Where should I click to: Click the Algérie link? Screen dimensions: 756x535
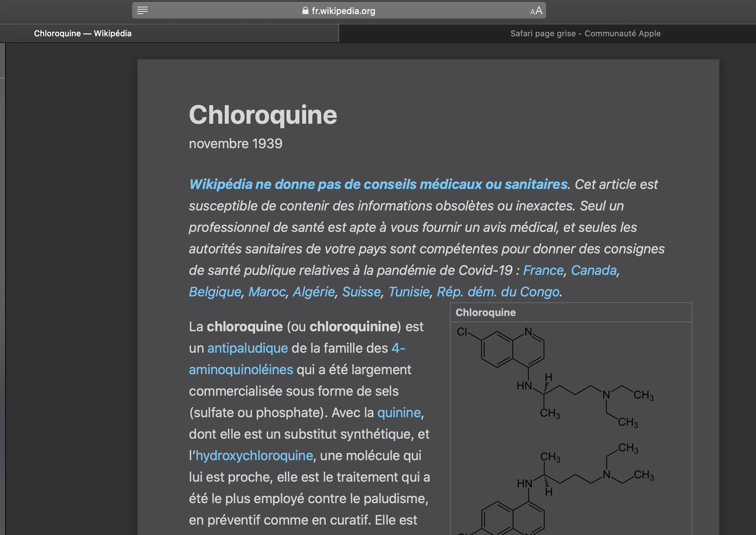pos(314,292)
